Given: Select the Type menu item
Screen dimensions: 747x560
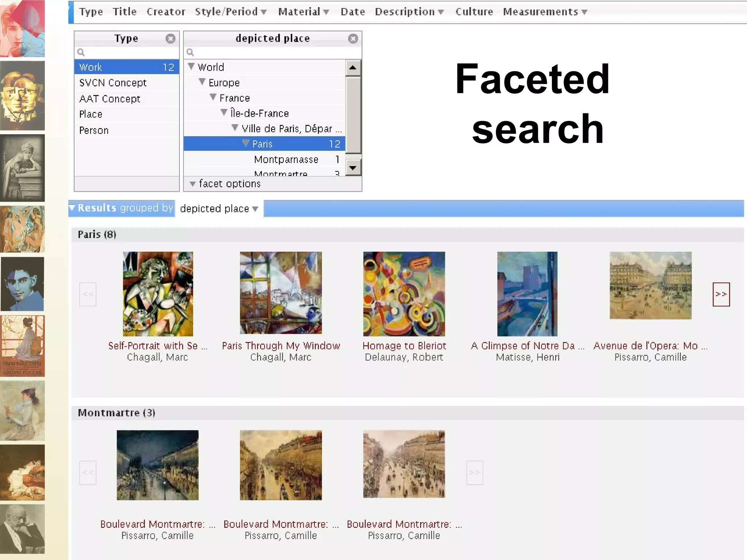Looking at the screenshot, I should pyautogui.click(x=91, y=12).
